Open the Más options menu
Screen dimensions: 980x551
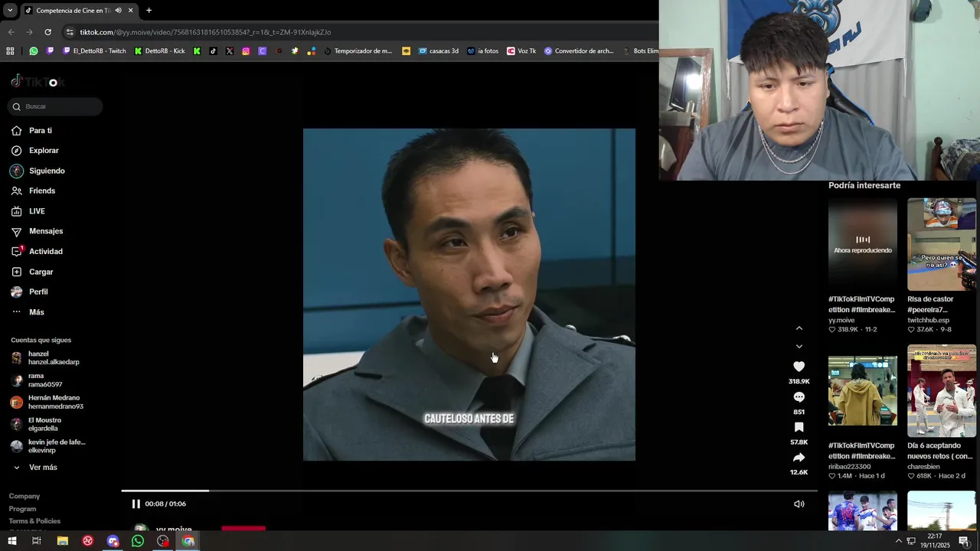click(28, 312)
